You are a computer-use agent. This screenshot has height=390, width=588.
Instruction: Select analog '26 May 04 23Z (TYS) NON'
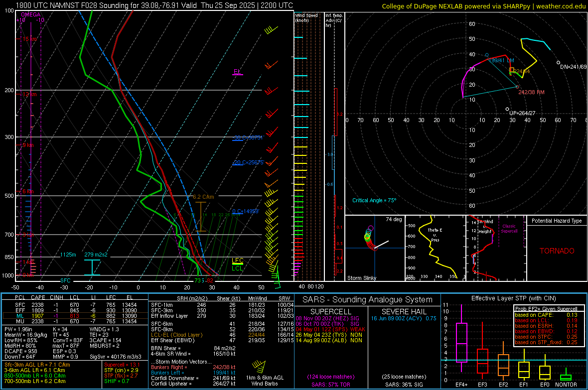[x=329, y=335]
